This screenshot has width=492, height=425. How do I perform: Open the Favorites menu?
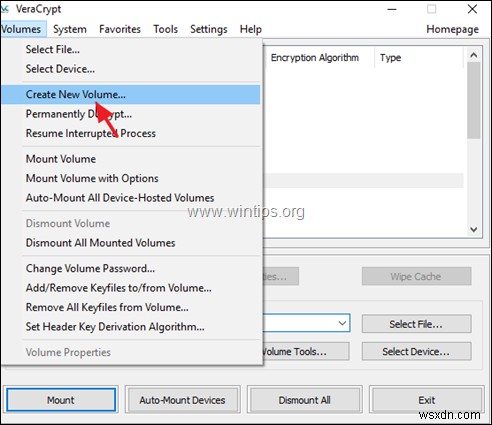pos(120,29)
